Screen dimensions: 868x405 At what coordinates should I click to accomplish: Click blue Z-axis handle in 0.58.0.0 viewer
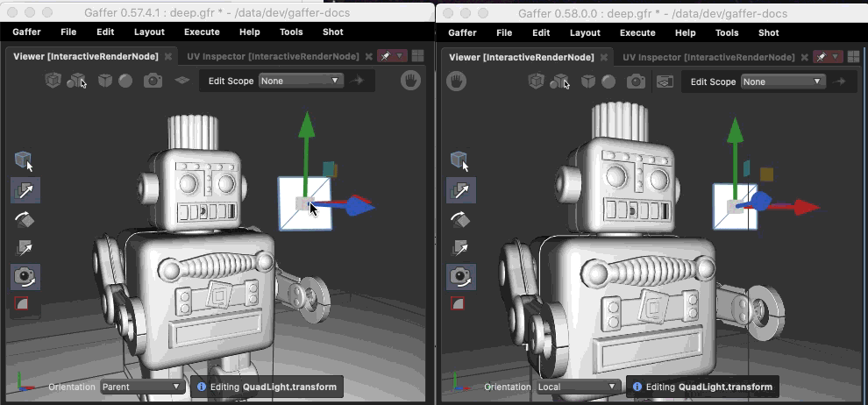761,200
